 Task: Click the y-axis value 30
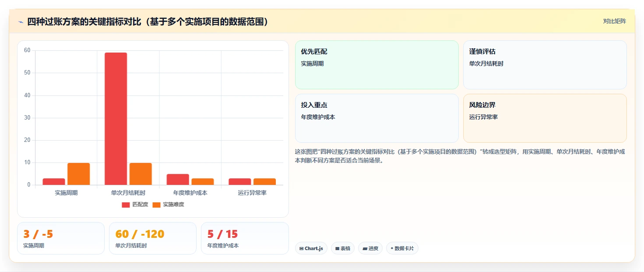click(x=27, y=118)
